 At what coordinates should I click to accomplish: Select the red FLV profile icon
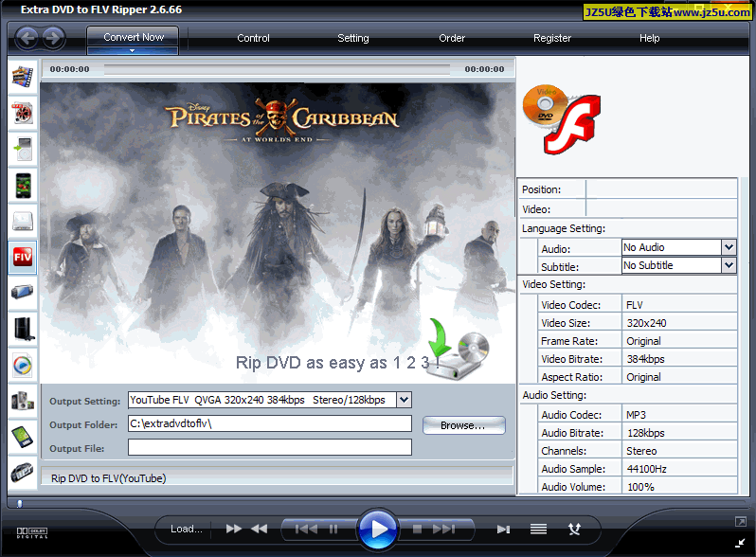(22, 257)
